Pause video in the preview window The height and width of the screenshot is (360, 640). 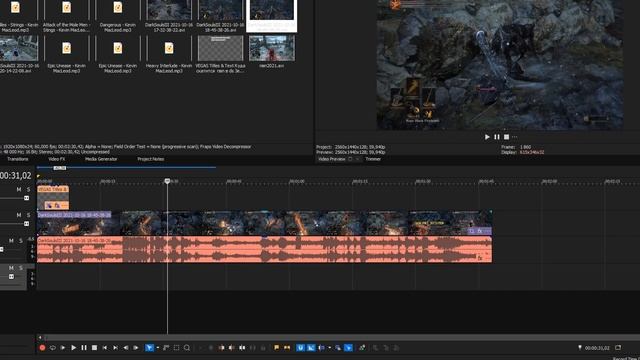point(497,137)
